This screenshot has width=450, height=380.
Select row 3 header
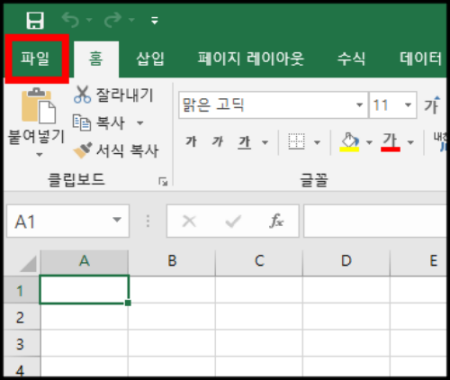pos(21,343)
